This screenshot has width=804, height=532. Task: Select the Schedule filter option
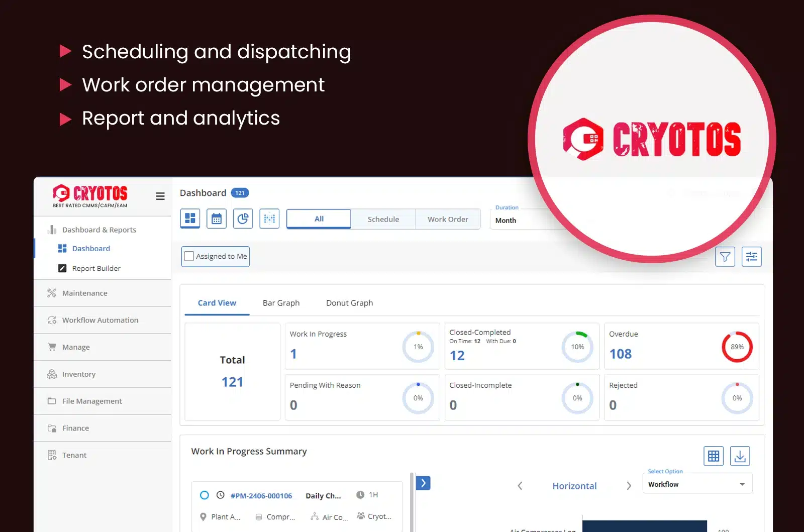click(x=383, y=219)
